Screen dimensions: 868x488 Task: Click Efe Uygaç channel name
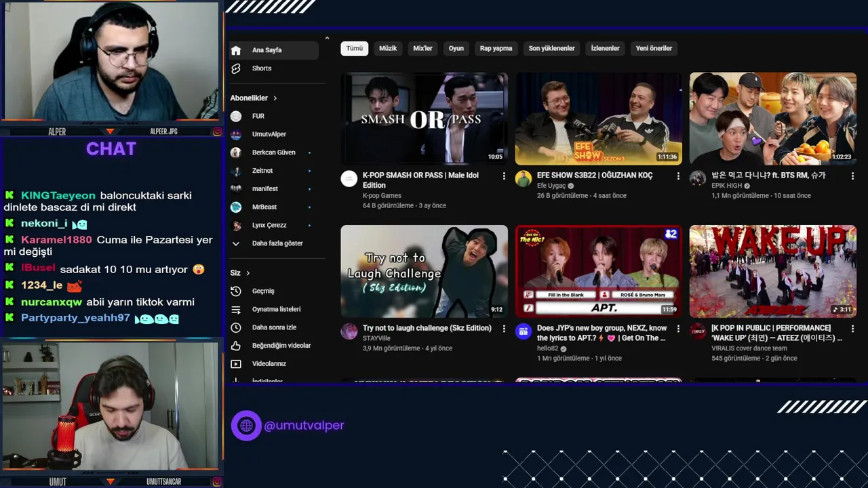tap(551, 186)
